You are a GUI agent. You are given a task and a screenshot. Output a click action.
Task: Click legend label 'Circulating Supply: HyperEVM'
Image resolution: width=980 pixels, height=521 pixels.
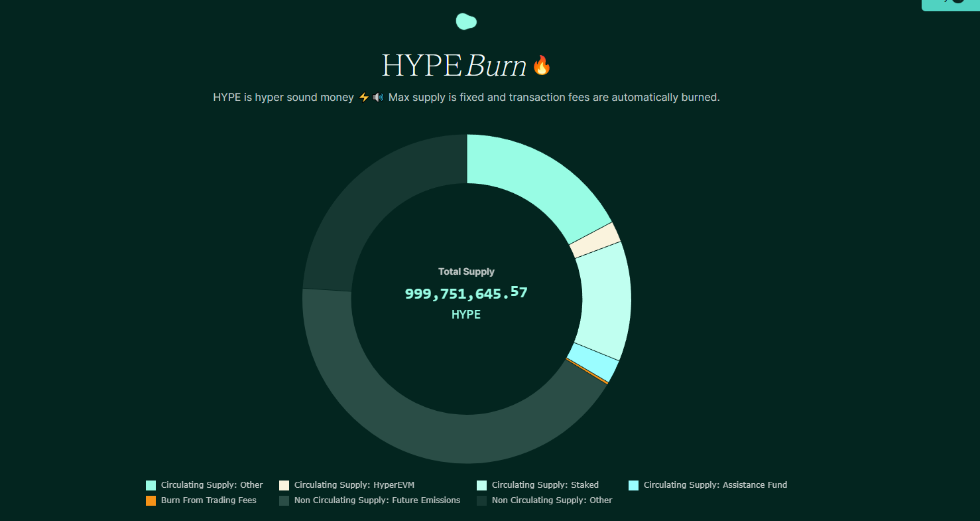[x=354, y=485]
